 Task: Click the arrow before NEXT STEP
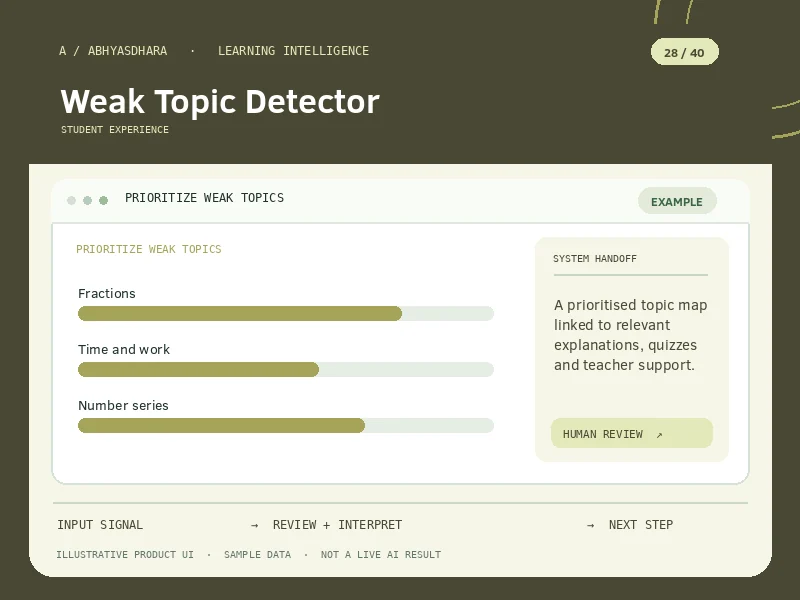(590, 525)
